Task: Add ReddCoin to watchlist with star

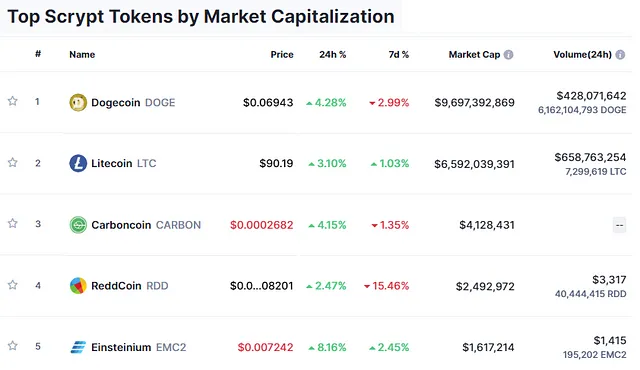Action: (x=13, y=284)
